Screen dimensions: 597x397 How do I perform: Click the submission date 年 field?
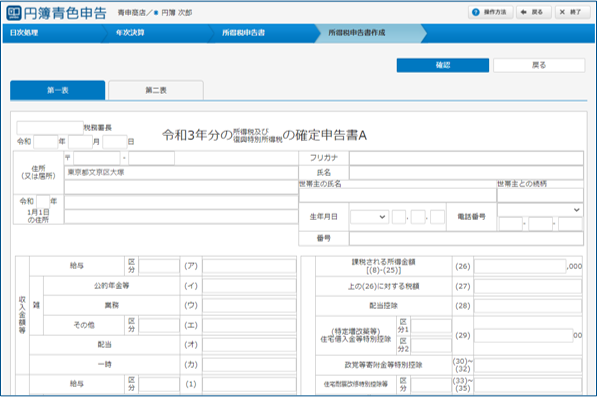coord(46,142)
